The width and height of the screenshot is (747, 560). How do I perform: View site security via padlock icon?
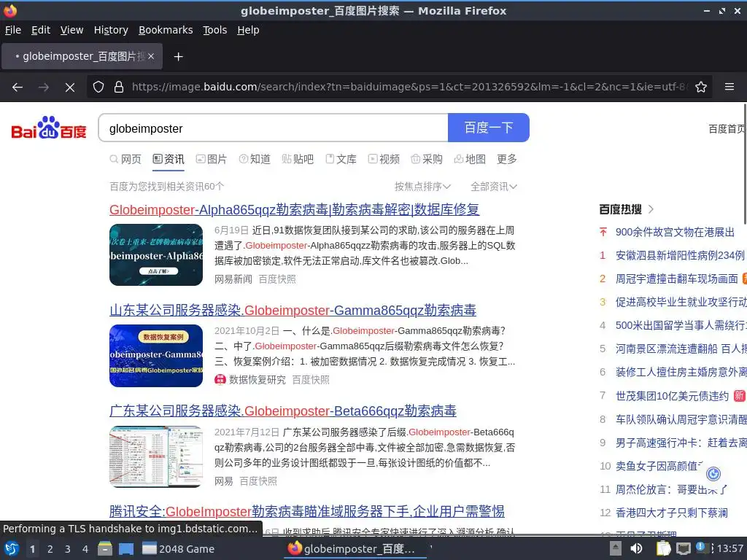[x=119, y=87]
